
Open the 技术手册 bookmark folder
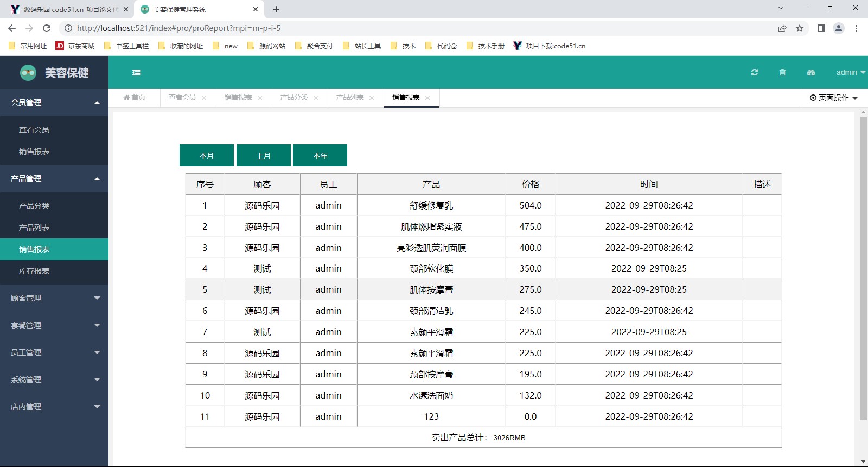coord(486,46)
